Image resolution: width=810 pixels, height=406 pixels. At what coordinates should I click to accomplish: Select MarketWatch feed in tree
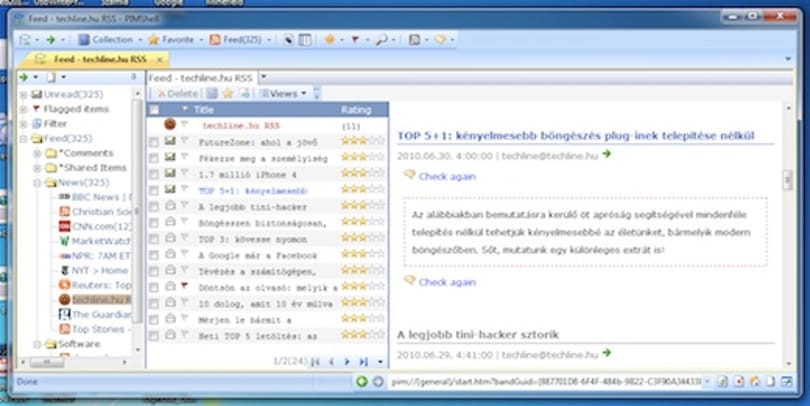pos(96,241)
